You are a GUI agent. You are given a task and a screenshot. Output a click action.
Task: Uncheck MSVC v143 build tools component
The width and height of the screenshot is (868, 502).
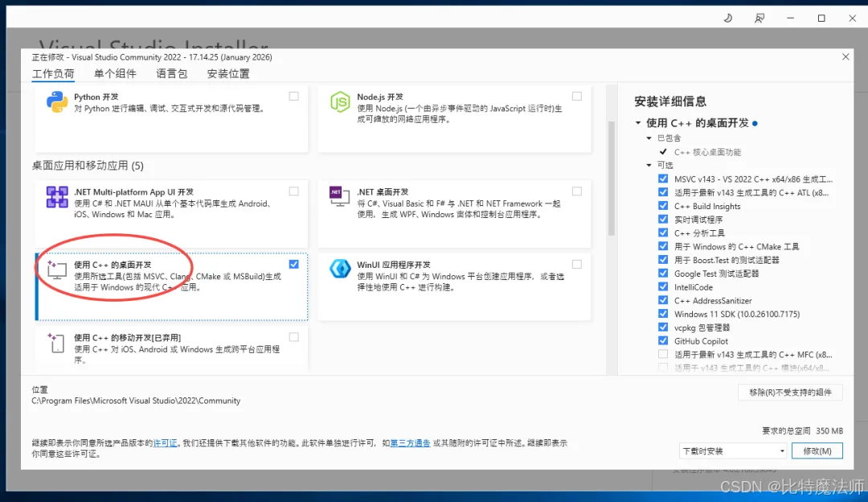click(662, 179)
